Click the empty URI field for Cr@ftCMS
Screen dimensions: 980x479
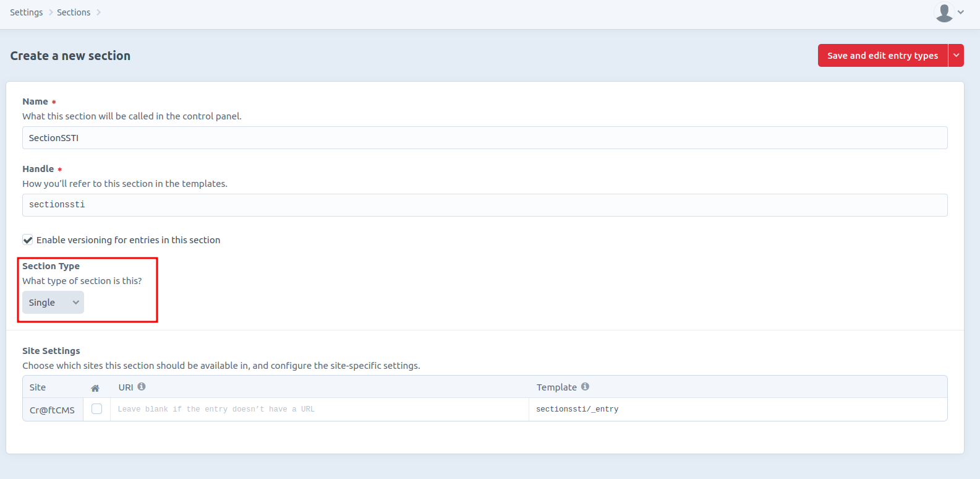pos(319,409)
